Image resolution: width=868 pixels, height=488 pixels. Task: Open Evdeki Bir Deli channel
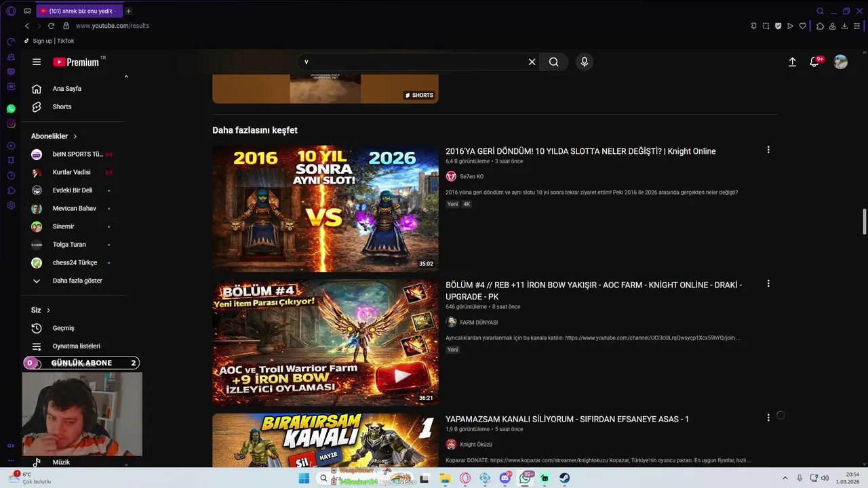point(73,190)
